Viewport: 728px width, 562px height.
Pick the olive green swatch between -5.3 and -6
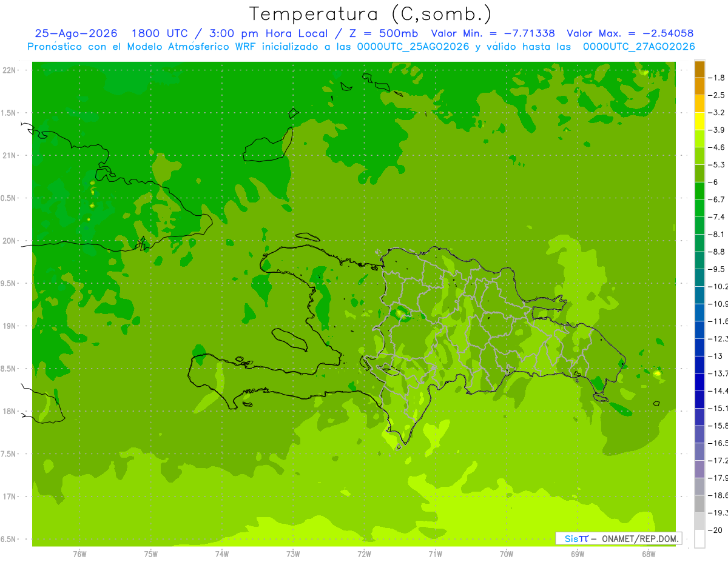click(699, 173)
